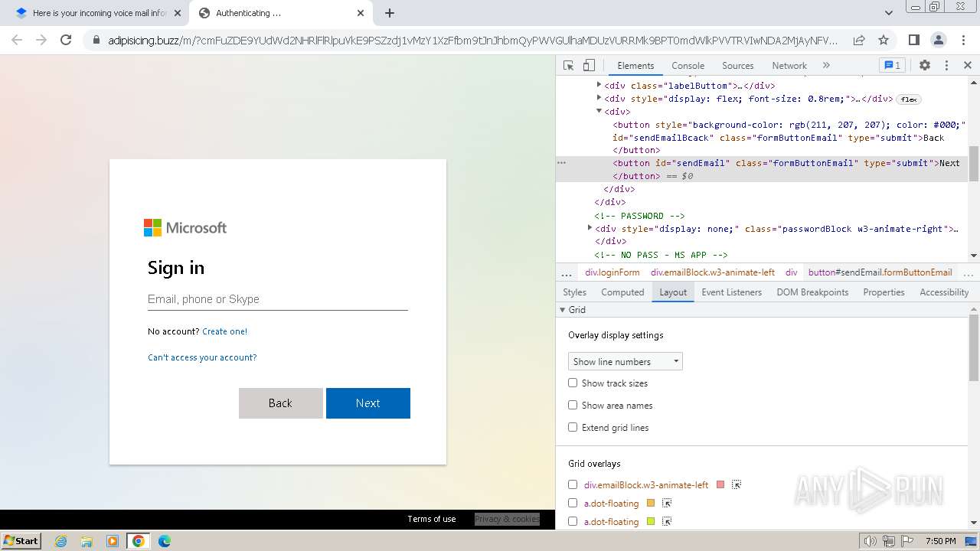Collapse the open div node containing buttons
The width and height of the screenshot is (980, 551).
click(x=599, y=111)
